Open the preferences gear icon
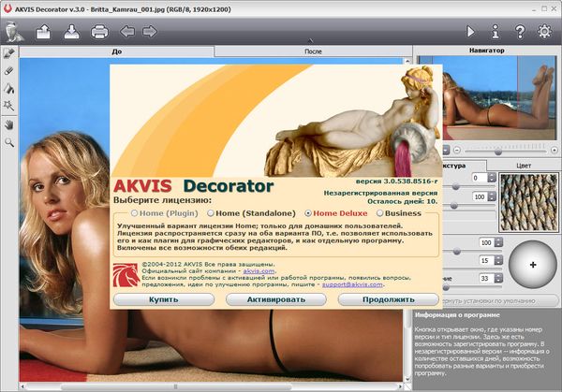Viewport: 562px width, 392px height. pos(543,31)
